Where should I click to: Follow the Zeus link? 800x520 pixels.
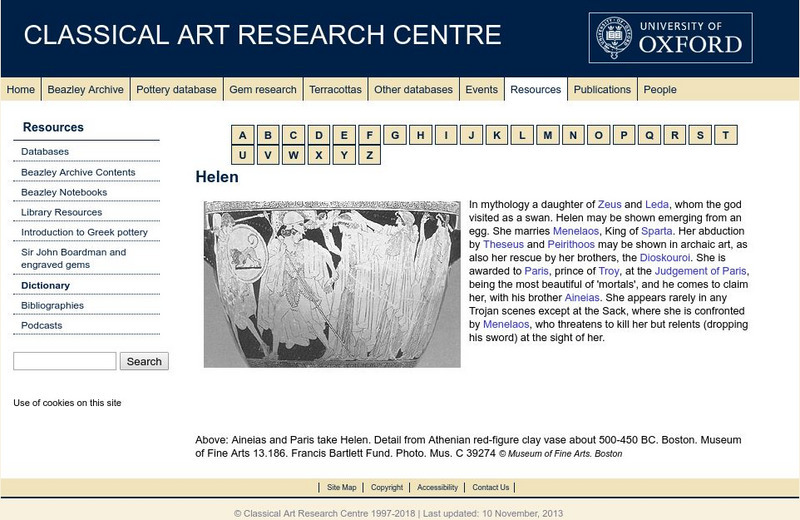click(609, 205)
